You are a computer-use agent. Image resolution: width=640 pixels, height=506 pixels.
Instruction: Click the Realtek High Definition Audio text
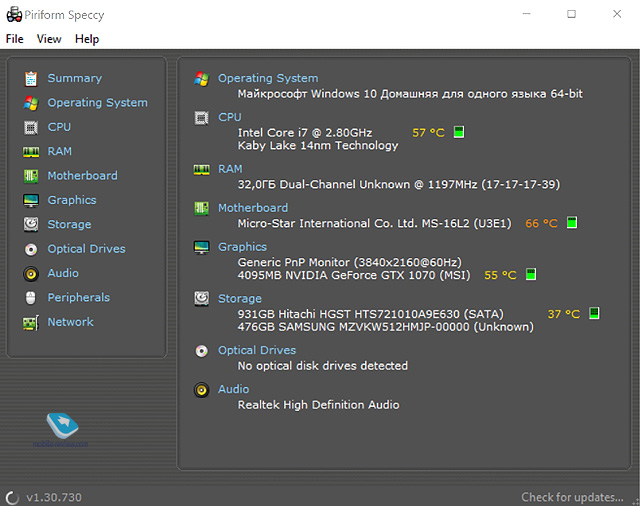click(319, 405)
